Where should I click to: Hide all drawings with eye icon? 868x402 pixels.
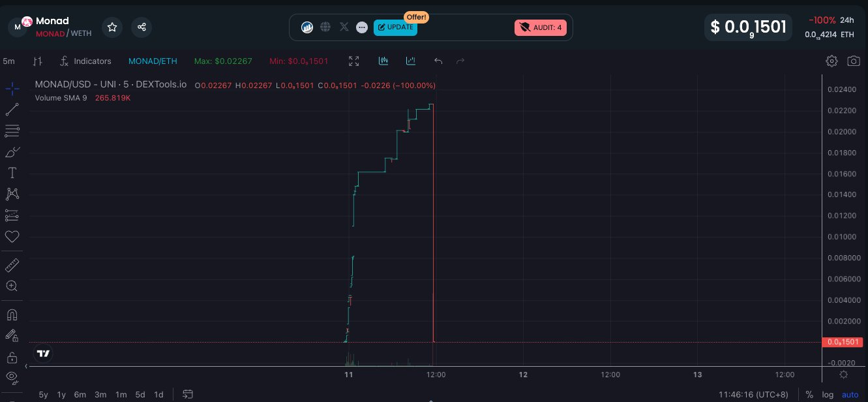point(12,377)
